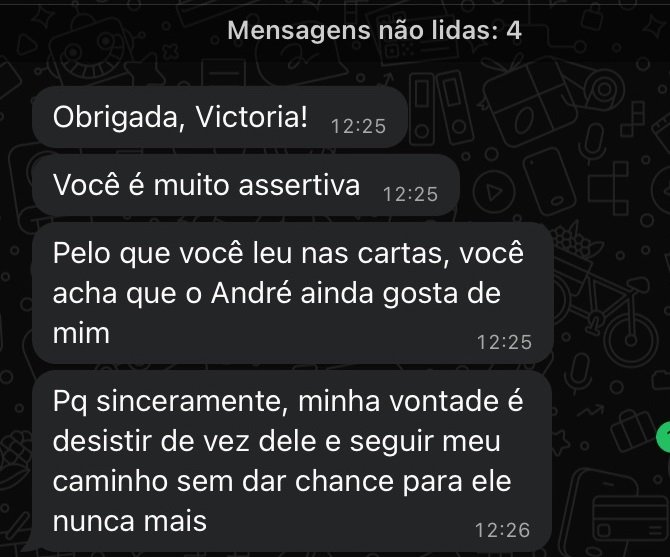Tap the partially visible green circular button
This screenshot has height=557, width=670.
coord(664,436)
